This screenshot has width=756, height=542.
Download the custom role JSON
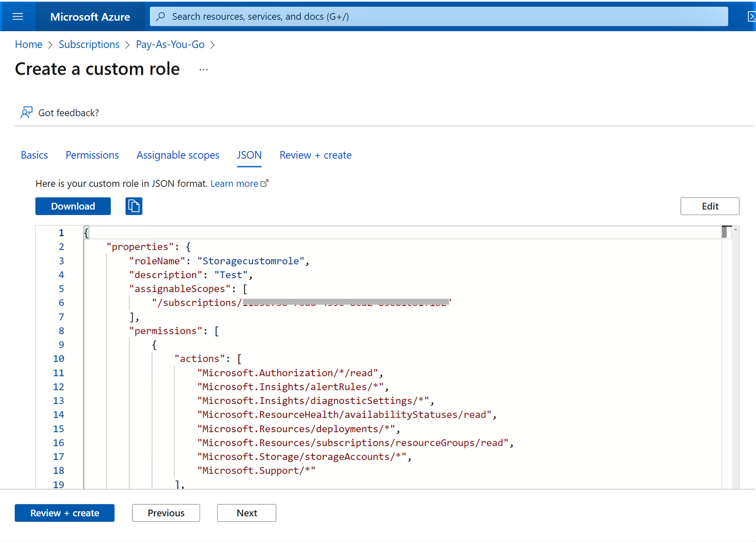click(73, 206)
